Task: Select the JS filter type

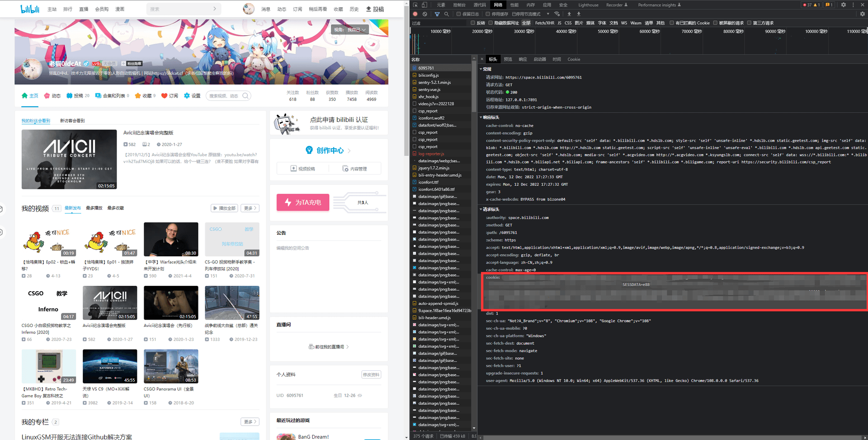Action: pyautogui.click(x=559, y=23)
